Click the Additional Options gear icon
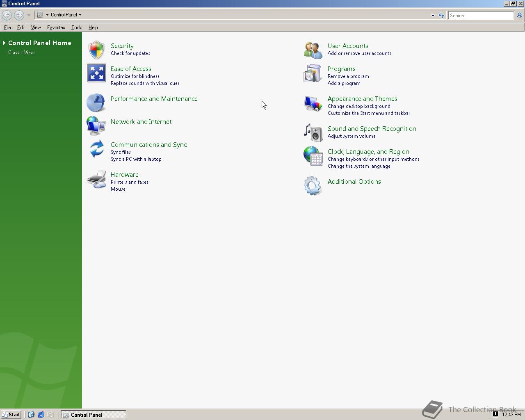 tap(313, 185)
